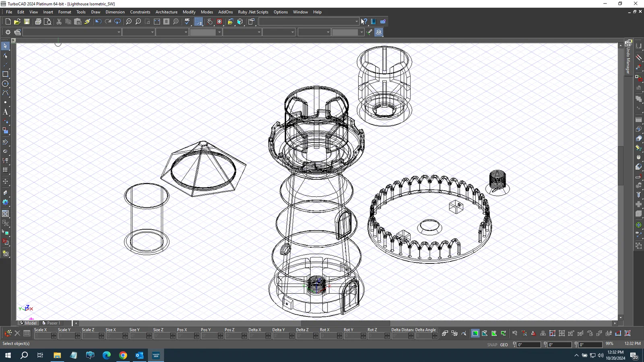Choose the Circle drawing tool
Image resolution: width=644 pixels, height=362 pixels.
point(5,84)
